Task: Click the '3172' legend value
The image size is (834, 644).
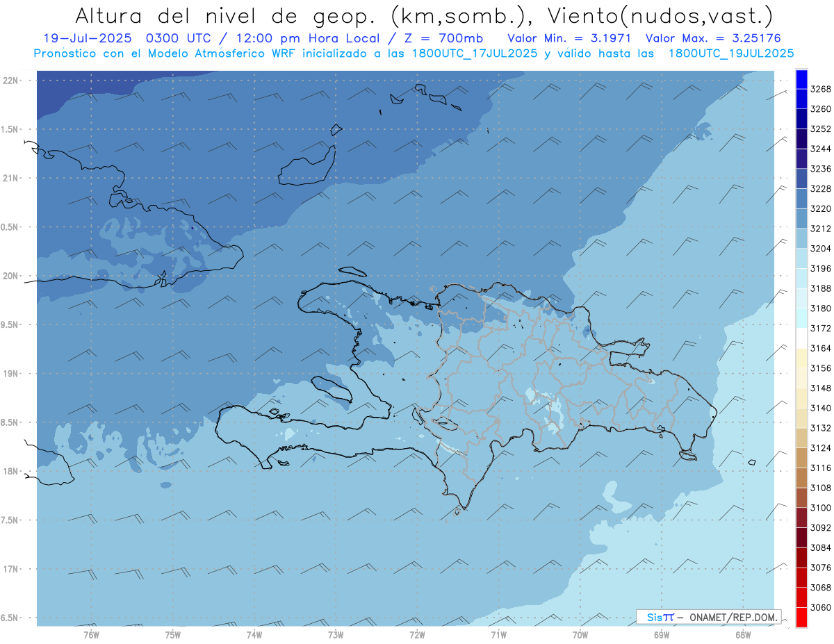Action: click(x=821, y=328)
